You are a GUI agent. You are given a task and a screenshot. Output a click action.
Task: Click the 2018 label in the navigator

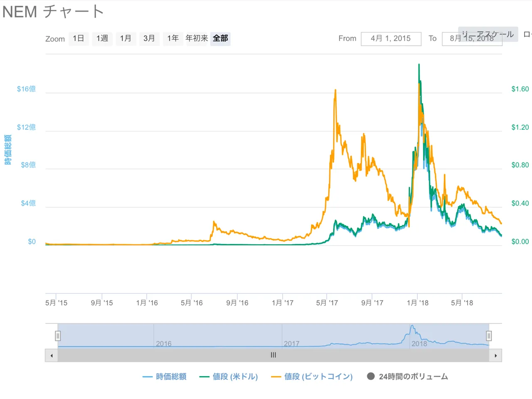point(419,344)
